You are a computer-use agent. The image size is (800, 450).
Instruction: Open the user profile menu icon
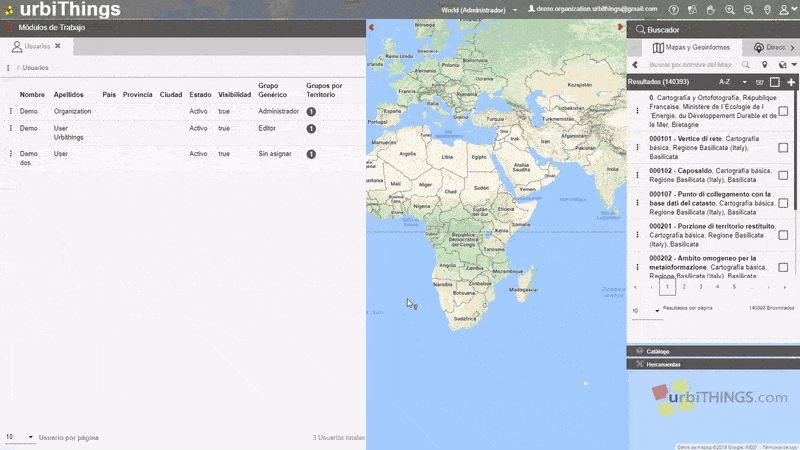pos(787,10)
